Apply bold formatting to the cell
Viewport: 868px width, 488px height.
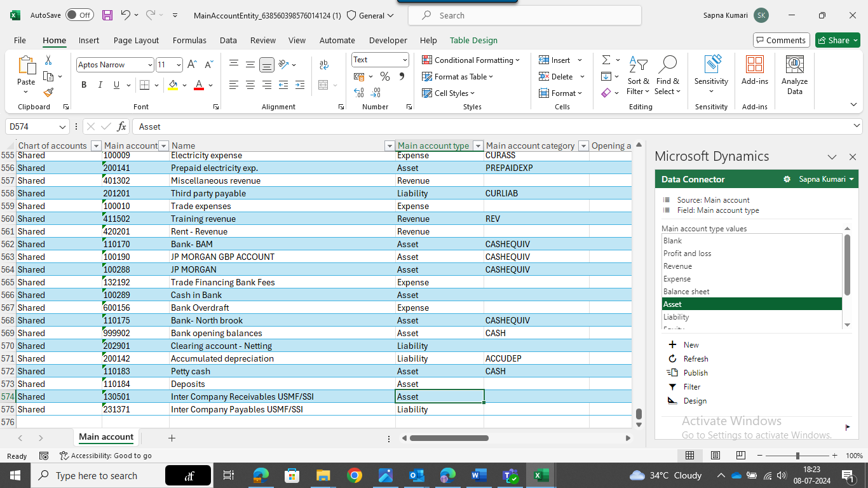[x=84, y=85]
